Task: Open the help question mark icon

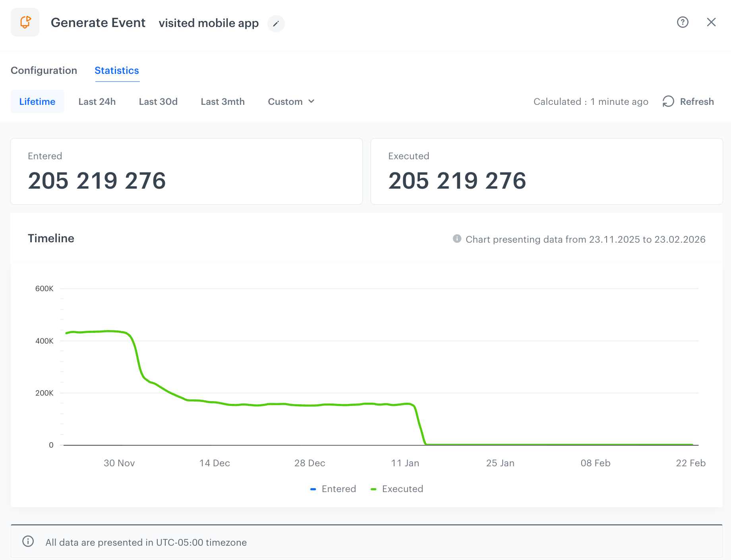Action: click(x=683, y=22)
